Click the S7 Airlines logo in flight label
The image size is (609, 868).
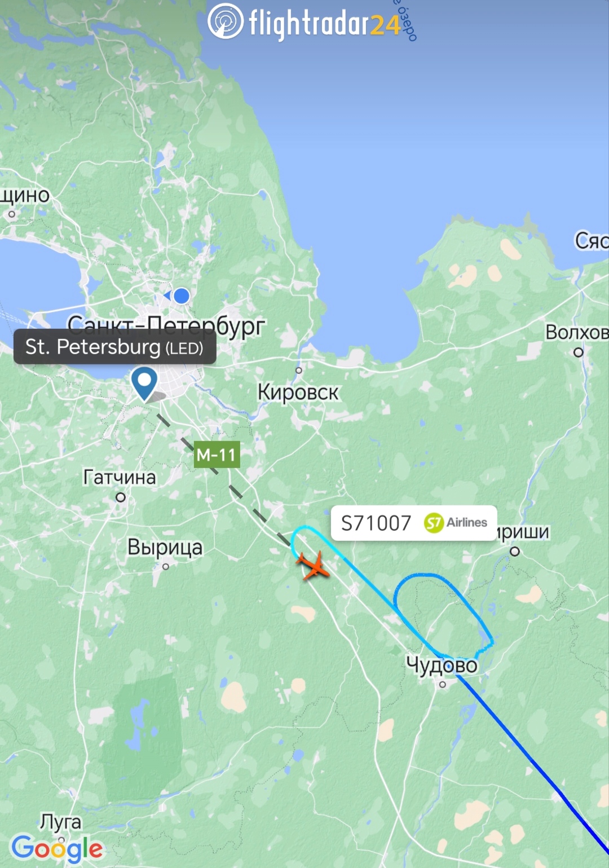(456, 523)
